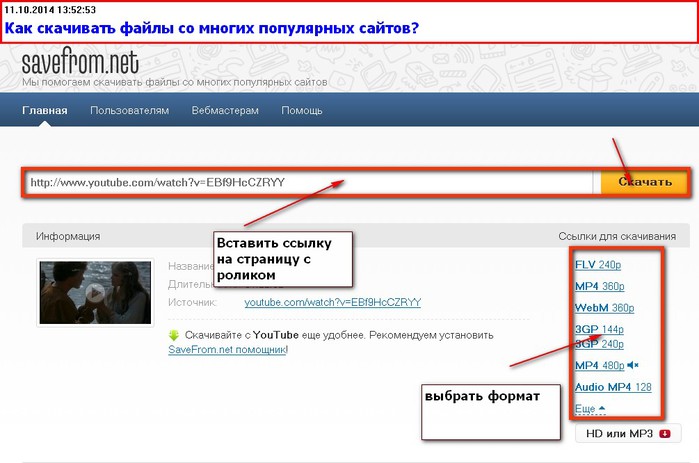The width and height of the screenshot is (699, 463).
Task: Click the Ссылки для скачивания header text
Action: coord(617,236)
